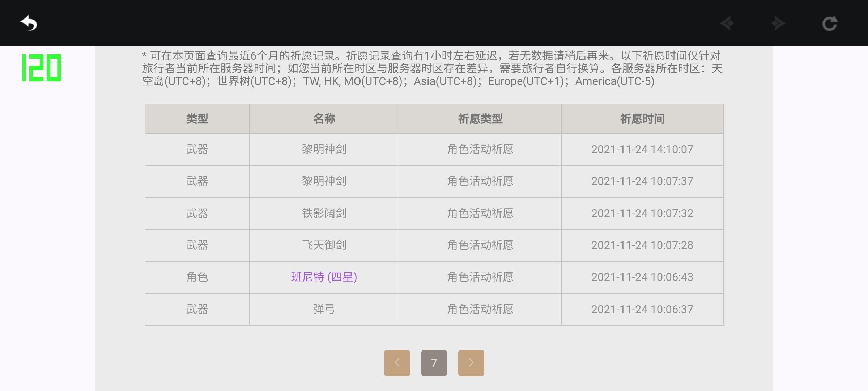
Task: Click 角色活动祈愿 in the 铁影阔剑 row
Action: coord(480,213)
